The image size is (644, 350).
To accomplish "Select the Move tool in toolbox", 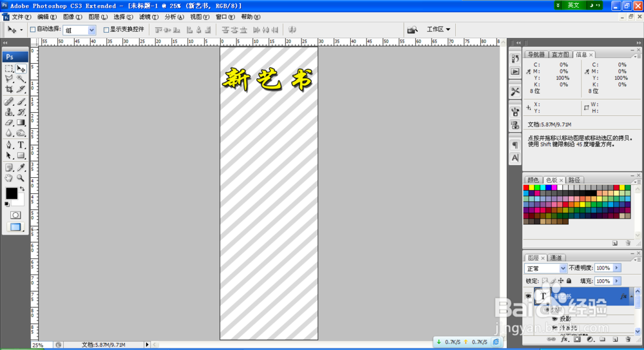I will tap(21, 69).
